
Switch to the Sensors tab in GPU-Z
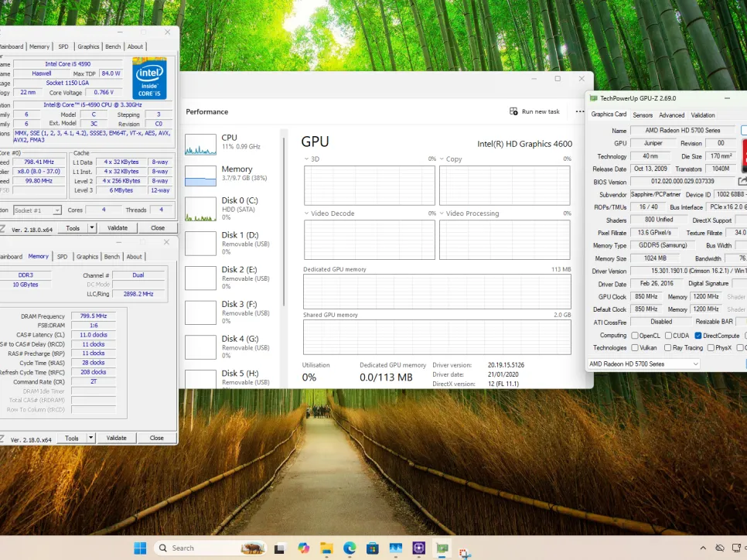point(643,115)
